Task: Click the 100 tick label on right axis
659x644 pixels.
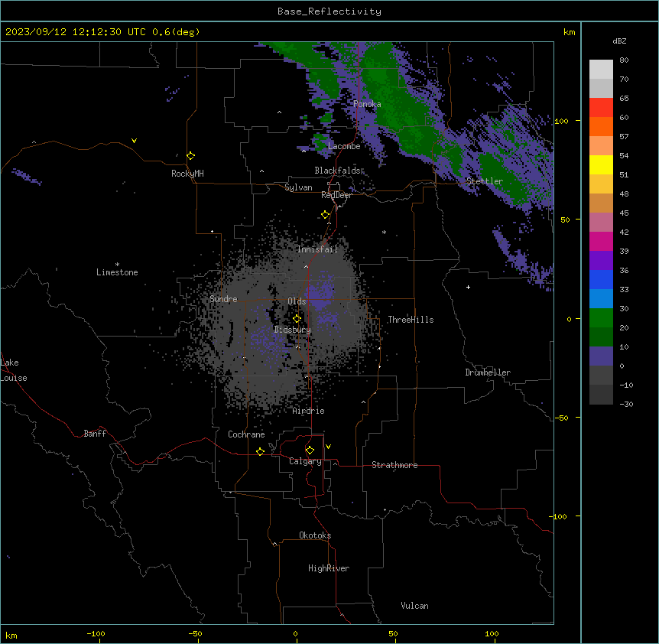Action: click(561, 121)
